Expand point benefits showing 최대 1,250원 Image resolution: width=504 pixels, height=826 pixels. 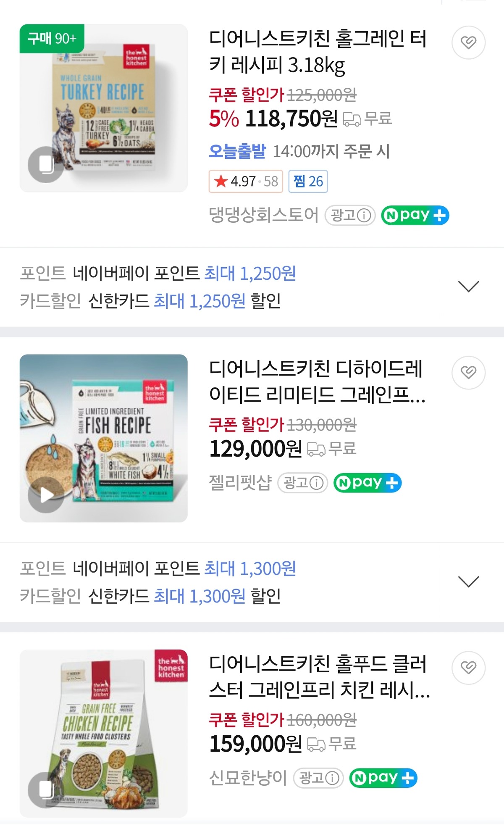(x=468, y=287)
